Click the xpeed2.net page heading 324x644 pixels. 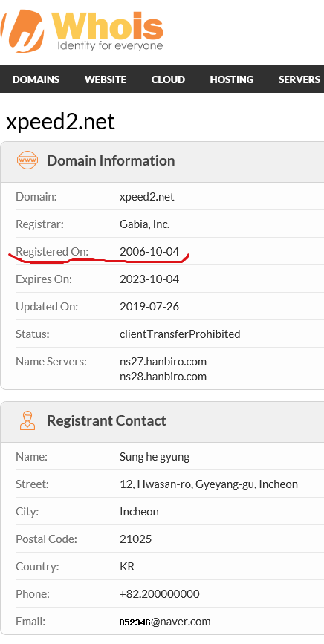pyautogui.click(x=60, y=122)
